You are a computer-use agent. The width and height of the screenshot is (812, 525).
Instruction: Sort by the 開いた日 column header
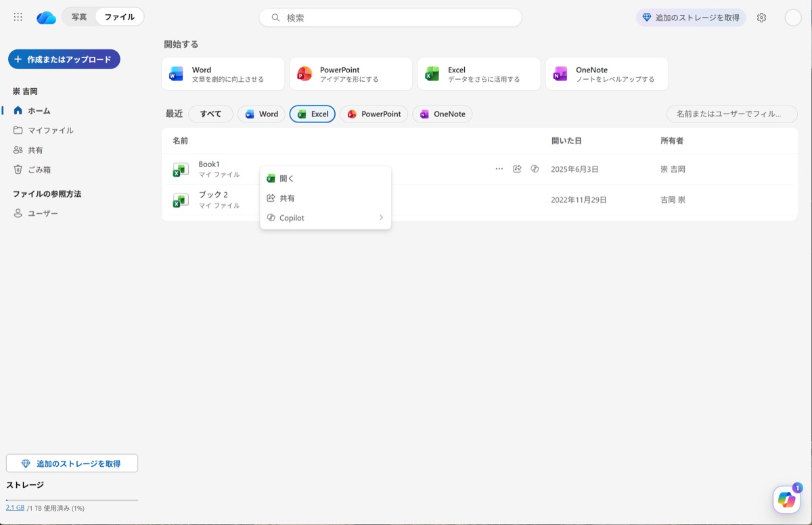566,141
